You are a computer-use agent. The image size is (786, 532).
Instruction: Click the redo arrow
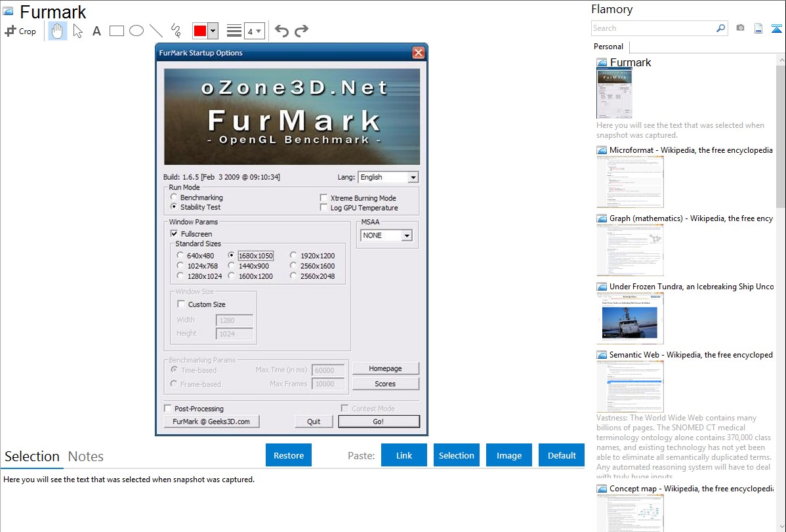[301, 31]
